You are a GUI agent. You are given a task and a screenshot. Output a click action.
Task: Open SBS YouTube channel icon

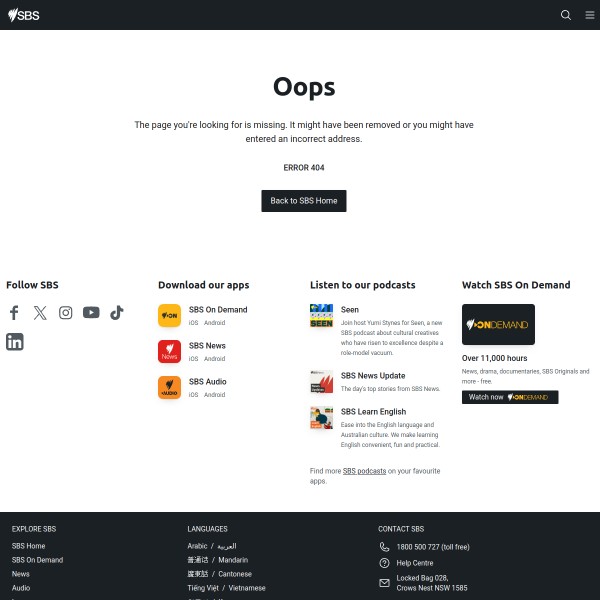coord(91,312)
